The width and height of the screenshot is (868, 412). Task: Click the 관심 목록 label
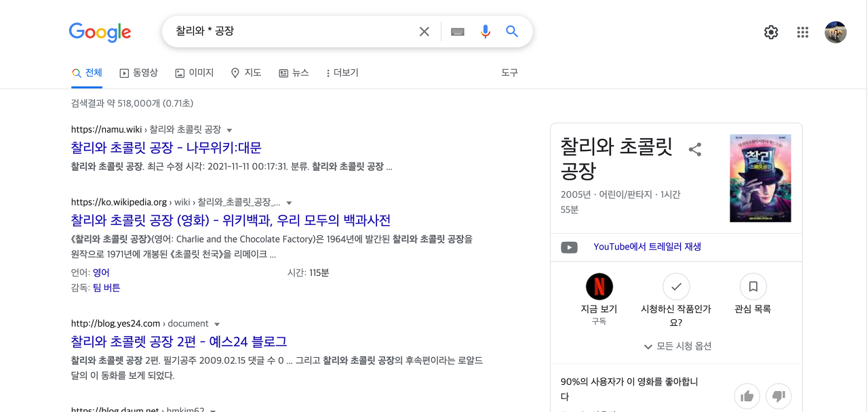(753, 309)
